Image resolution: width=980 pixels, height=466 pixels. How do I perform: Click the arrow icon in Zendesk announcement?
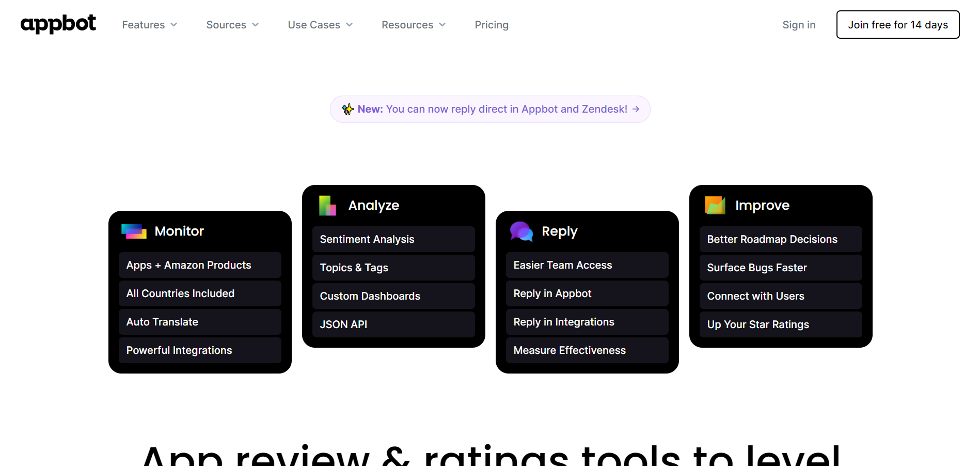[636, 109]
